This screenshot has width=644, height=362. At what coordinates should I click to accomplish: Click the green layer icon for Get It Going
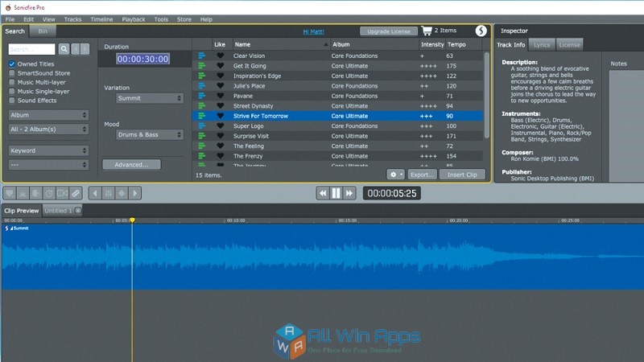pyautogui.click(x=202, y=66)
